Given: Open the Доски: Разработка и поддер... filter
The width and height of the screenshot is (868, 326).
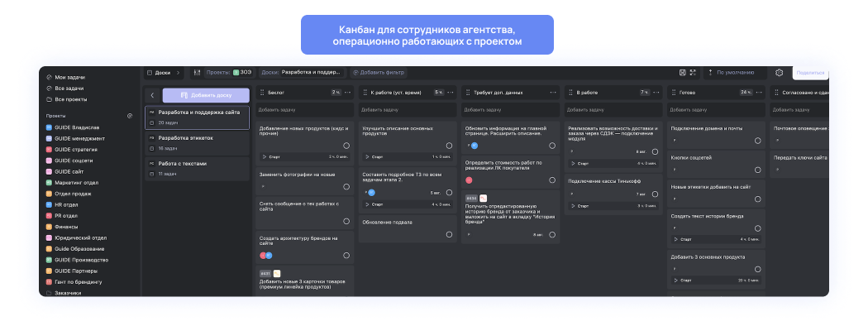Looking at the screenshot, I should (303, 73).
